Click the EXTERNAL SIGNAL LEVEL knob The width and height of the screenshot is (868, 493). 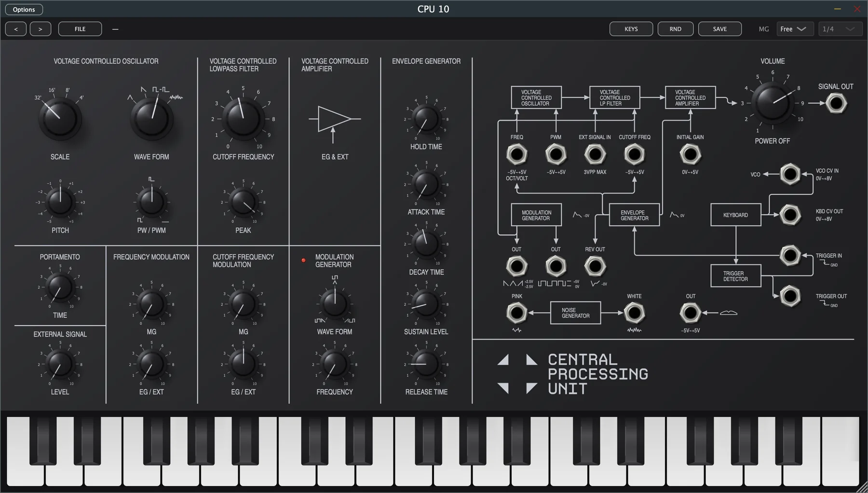[60, 364]
